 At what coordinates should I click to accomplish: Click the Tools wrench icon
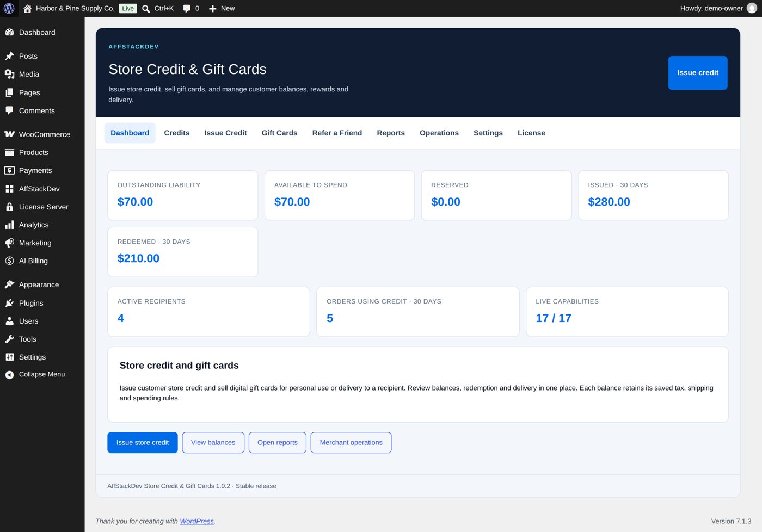click(x=9, y=339)
